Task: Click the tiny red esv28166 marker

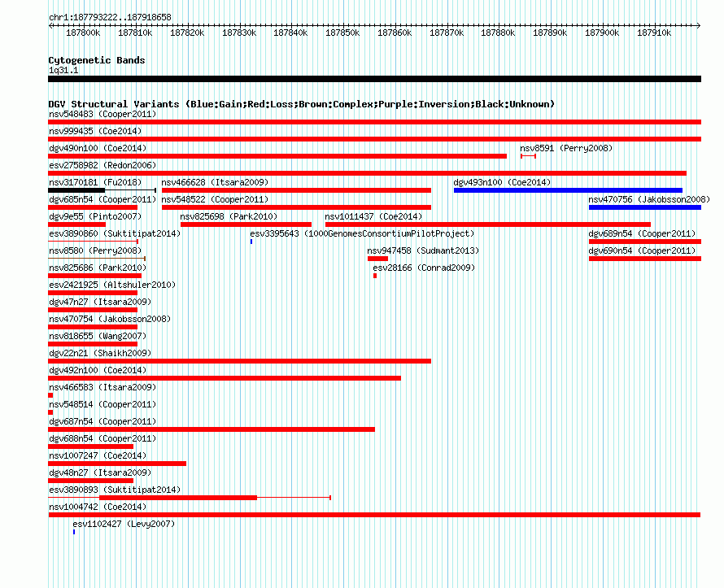Action: pyautogui.click(x=375, y=276)
